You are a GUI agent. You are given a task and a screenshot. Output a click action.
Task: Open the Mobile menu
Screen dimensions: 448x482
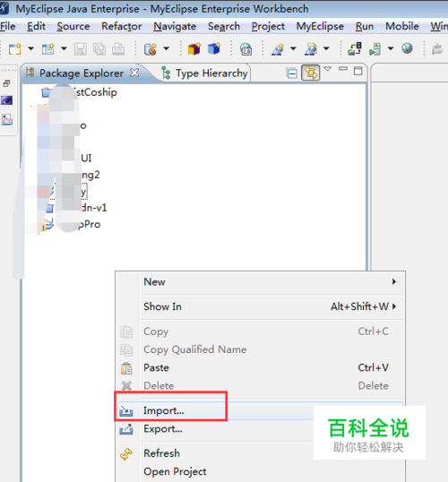coord(402,27)
